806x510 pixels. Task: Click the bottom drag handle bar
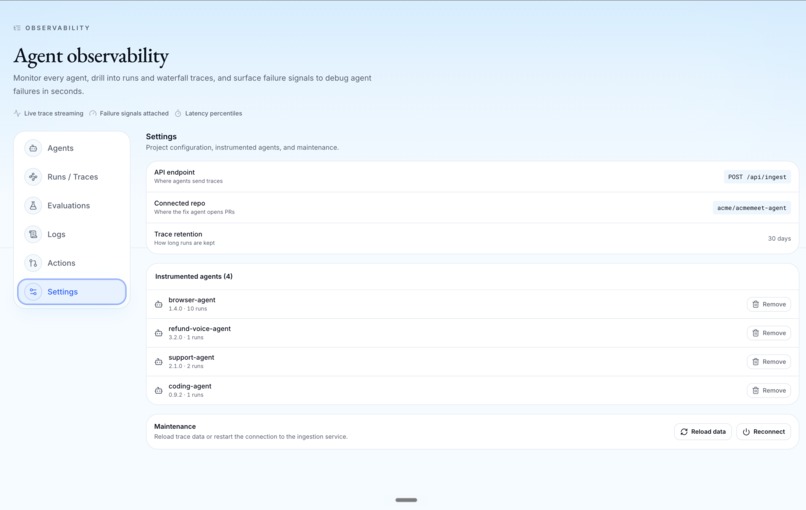(x=406, y=500)
